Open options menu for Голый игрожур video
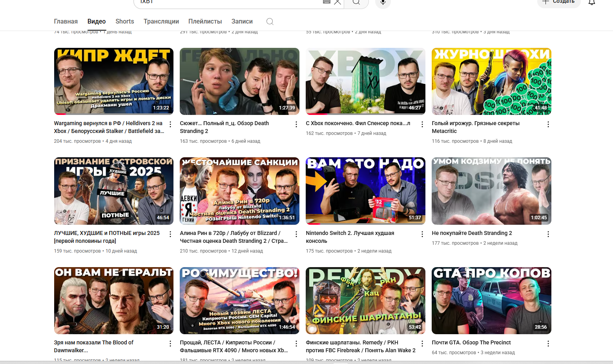Viewport: 613px width, 364px height. click(548, 124)
